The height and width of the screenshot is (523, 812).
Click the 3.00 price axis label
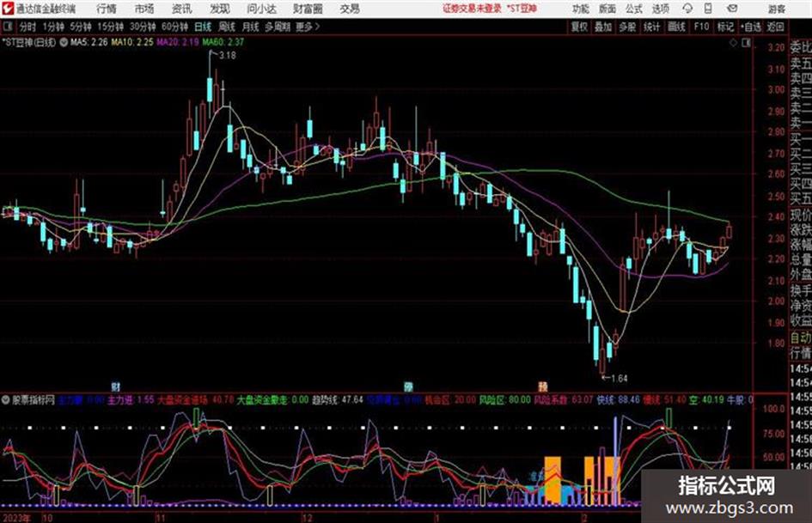click(x=776, y=89)
